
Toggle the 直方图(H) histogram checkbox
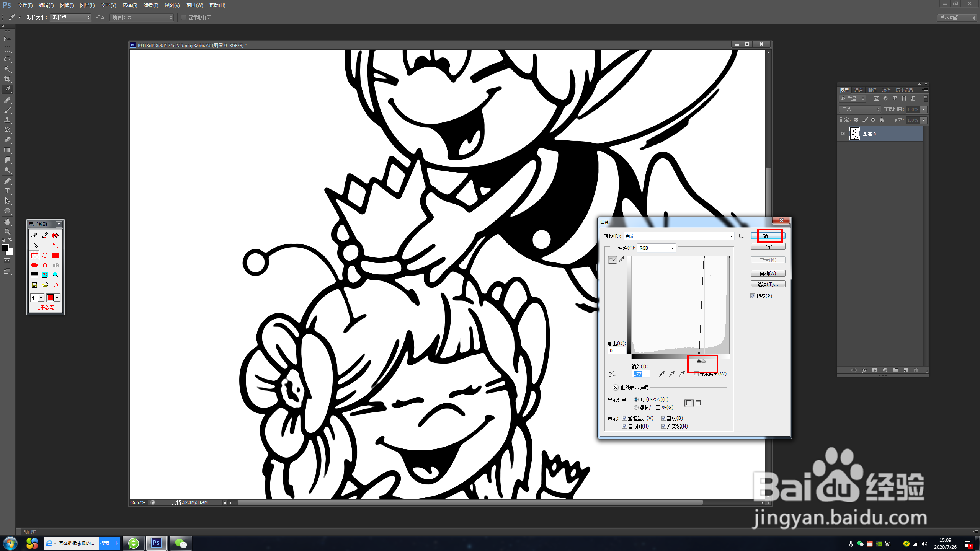click(x=625, y=426)
